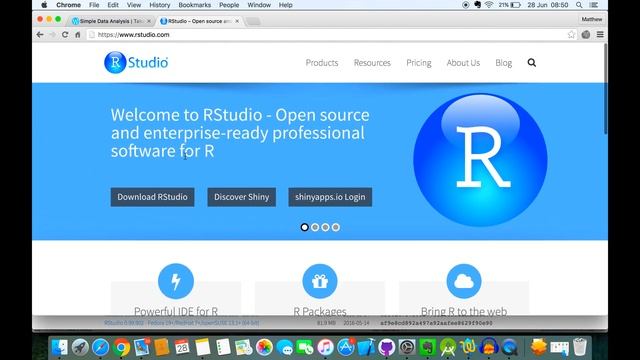640x360 pixels.
Task: Open the Chrome hamburger menu
Action: pyautogui.click(x=600, y=35)
